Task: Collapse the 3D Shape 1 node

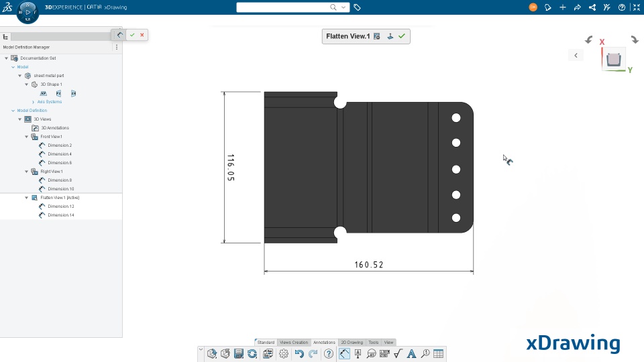Action: (x=27, y=84)
